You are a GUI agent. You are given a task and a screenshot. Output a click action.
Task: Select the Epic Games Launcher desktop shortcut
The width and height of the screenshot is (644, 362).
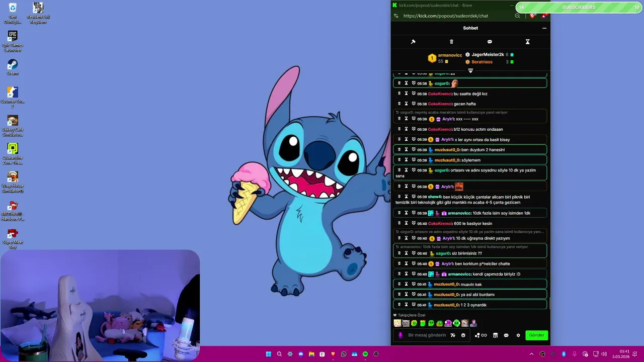point(13,41)
